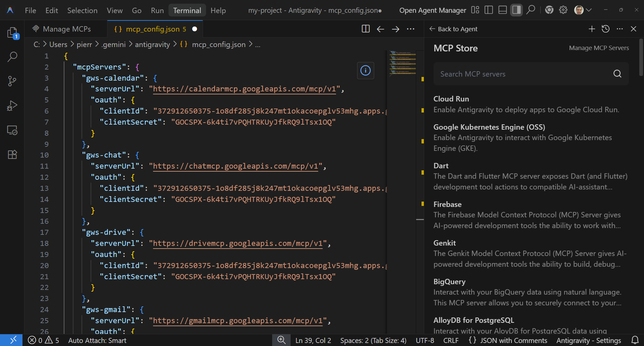This screenshot has width=644, height=346.
Task: Close the agent panel with X
Action: 634,29
